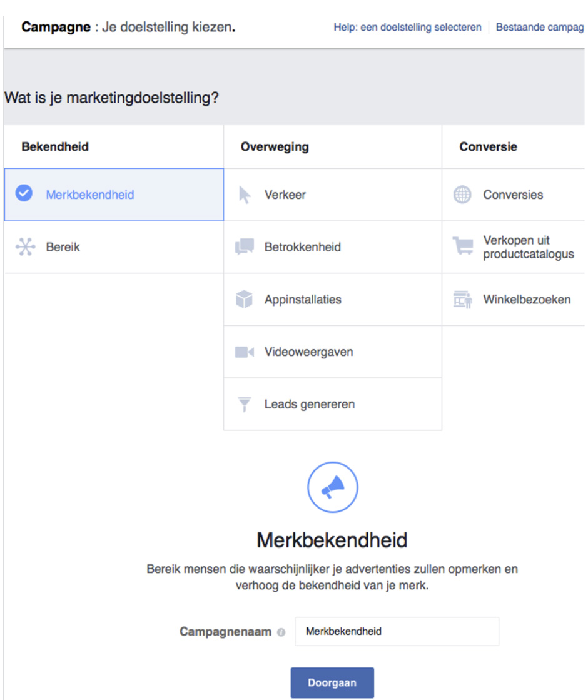Select the Merkbekendheid objective label
The height and width of the screenshot is (700, 588).
click(89, 195)
